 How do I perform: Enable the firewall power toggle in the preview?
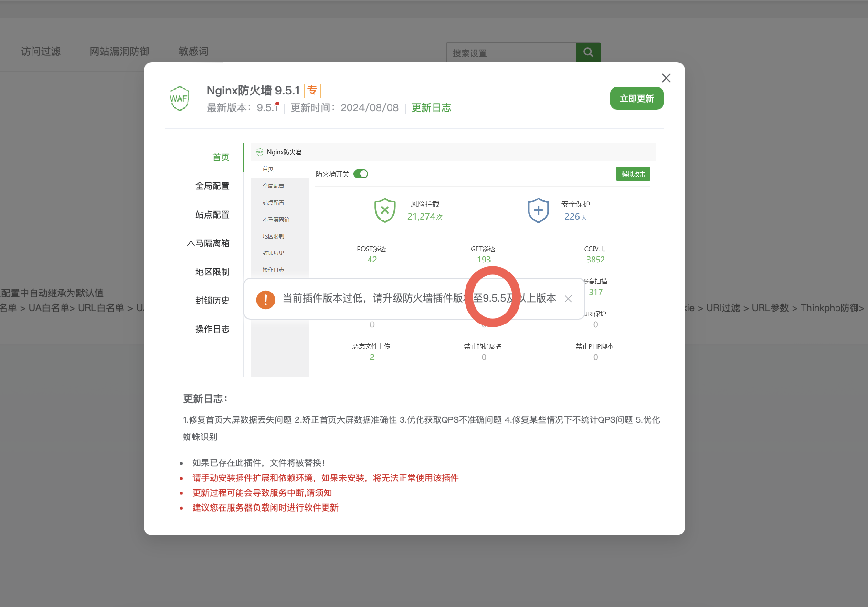point(361,174)
